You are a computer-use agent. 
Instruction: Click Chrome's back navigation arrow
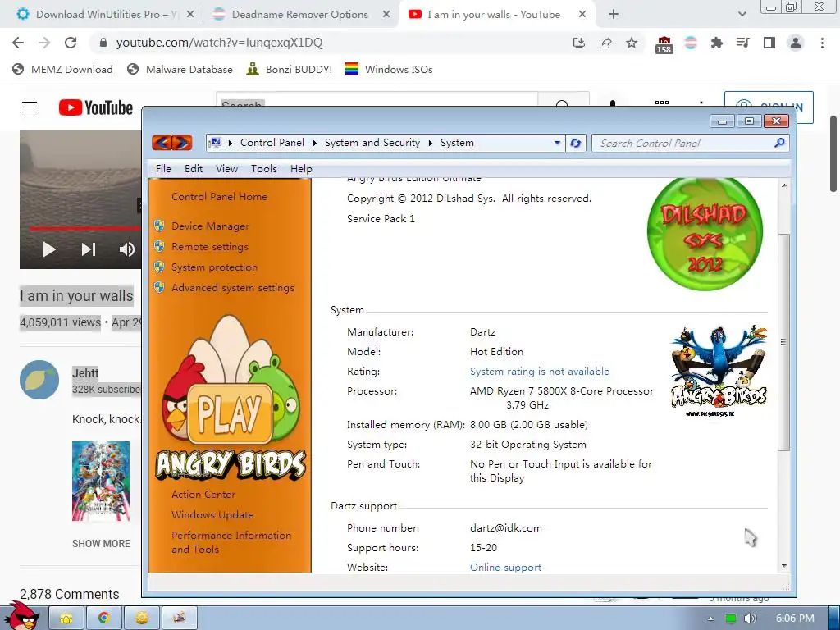point(18,43)
